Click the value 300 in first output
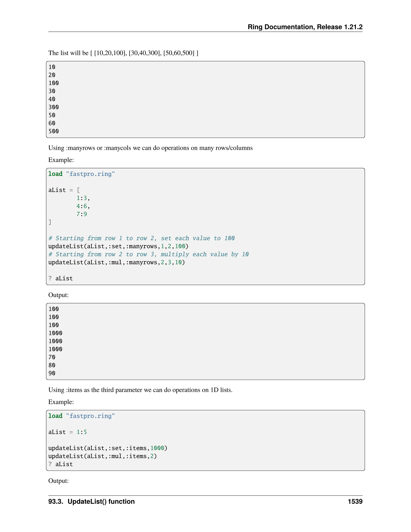The image size is (411, 532). (x=54, y=107)
